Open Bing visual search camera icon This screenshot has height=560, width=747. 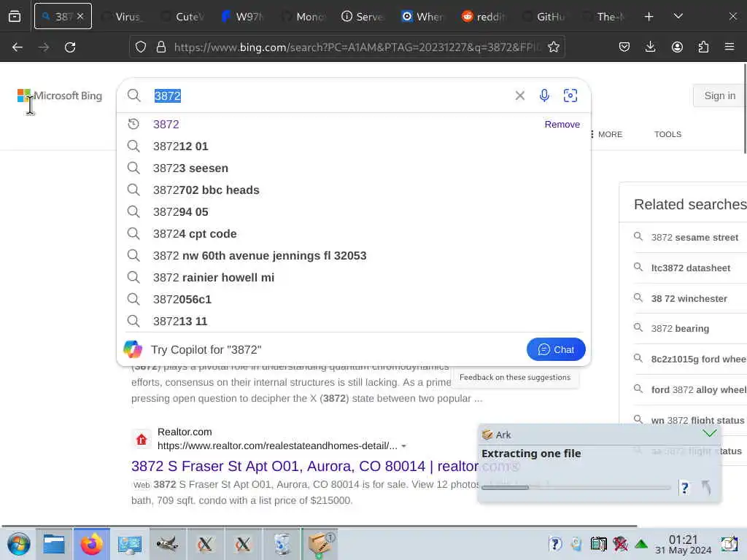(570, 96)
